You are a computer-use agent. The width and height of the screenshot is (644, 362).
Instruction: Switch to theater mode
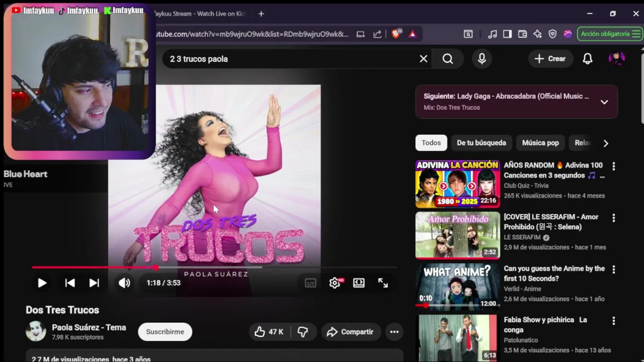coord(359,283)
